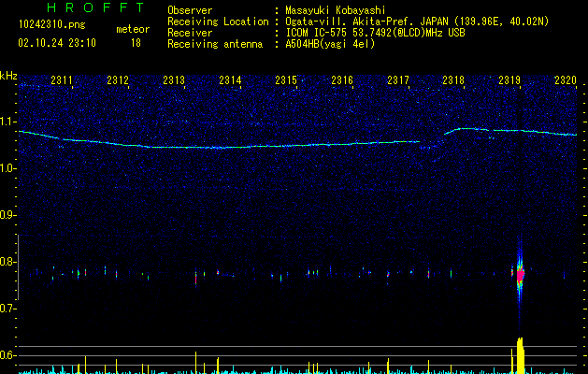Click the Receiving antenna field label
This screenshot has height=374, width=588.
(x=215, y=44)
